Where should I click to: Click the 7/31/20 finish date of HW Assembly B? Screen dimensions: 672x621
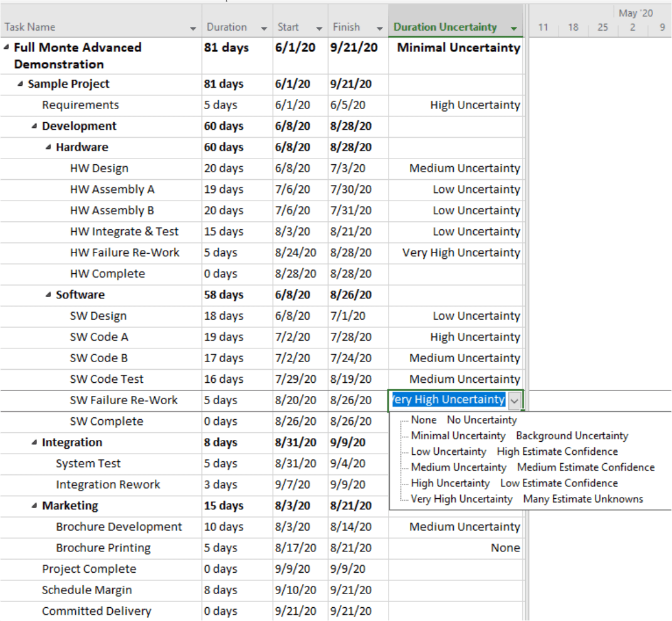[350, 211]
